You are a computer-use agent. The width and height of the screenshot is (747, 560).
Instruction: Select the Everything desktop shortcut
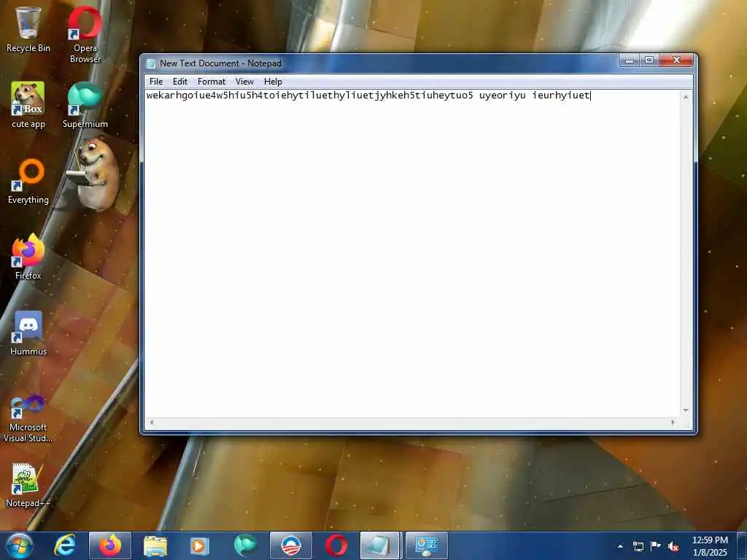(x=28, y=181)
